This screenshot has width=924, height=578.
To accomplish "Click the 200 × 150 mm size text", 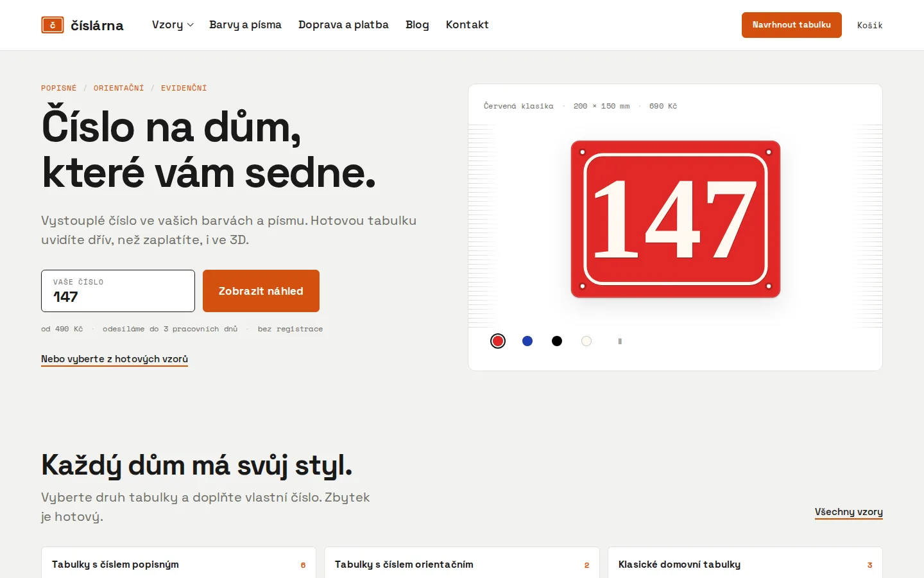I will click(x=602, y=106).
